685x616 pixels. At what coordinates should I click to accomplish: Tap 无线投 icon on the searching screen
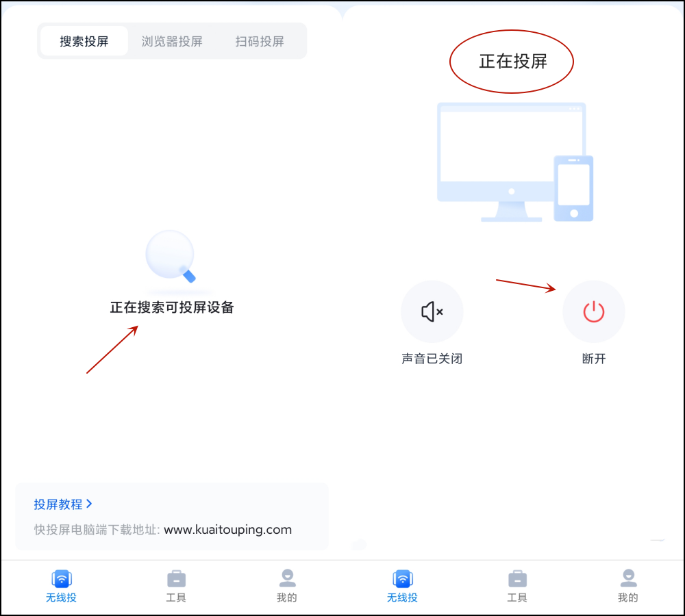point(62,579)
